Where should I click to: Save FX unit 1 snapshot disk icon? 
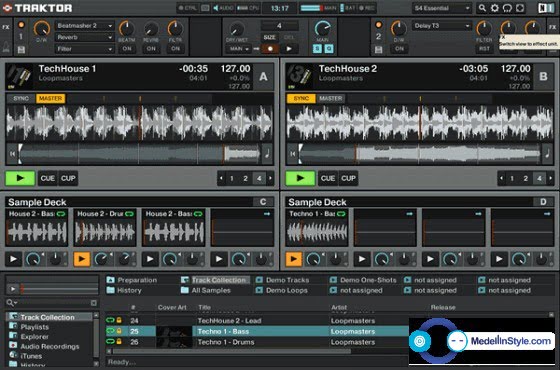pyautogui.click(x=21, y=49)
